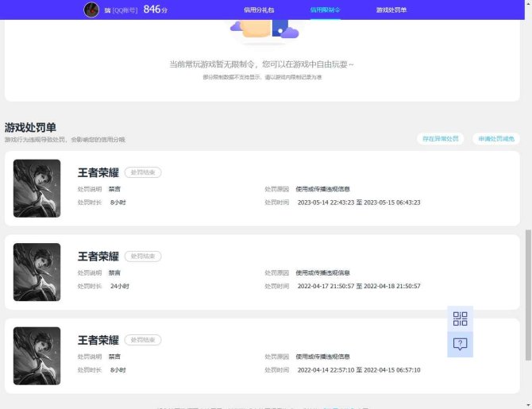Click the time range 2022-04-17 21:50:57 至 2022-04-18 21:50:57

tap(359, 286)
